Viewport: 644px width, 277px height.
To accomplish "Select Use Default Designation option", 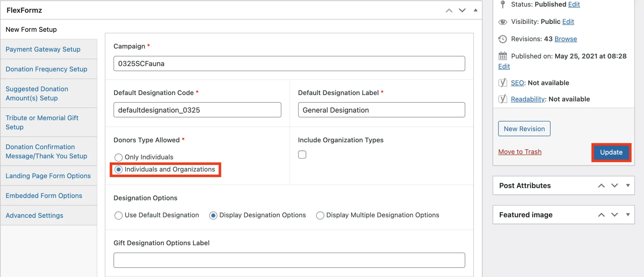I will (119, 215).
